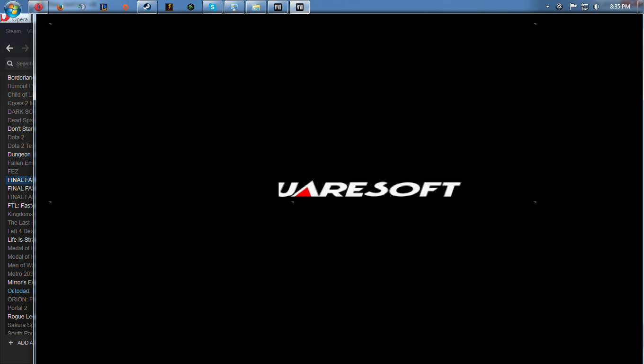Open the Opera menu button behind
This screenshot has height=364, width=644.
(x=16, y=19)
